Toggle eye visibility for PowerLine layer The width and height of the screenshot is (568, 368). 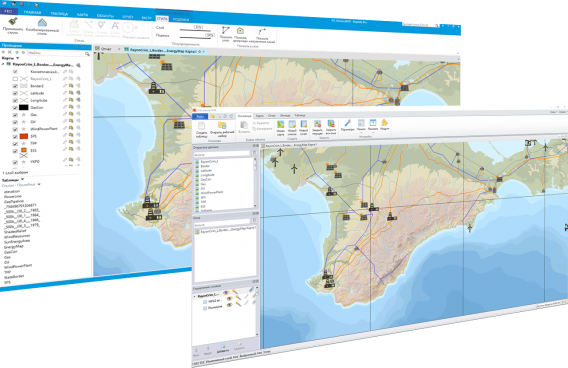(x=229, y=305)
